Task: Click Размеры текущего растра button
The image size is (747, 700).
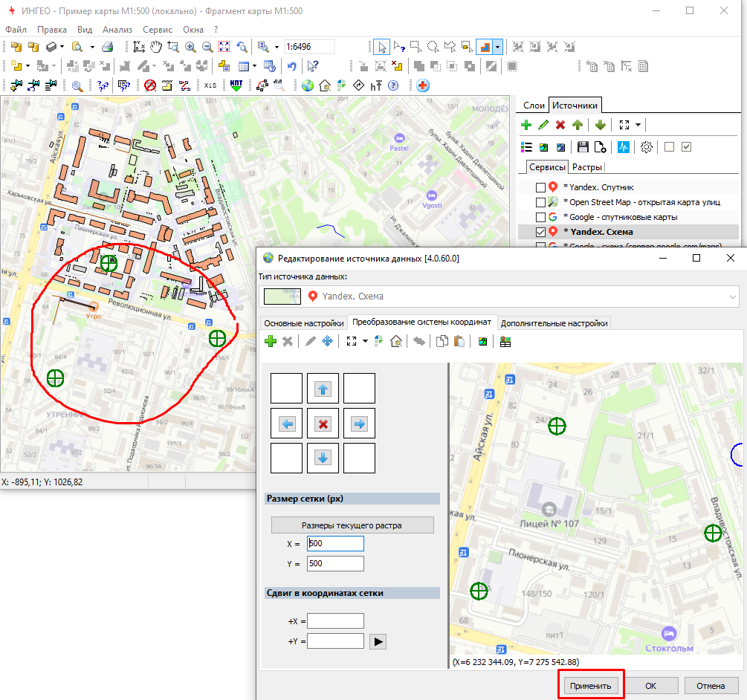Action: click(352, 525)
